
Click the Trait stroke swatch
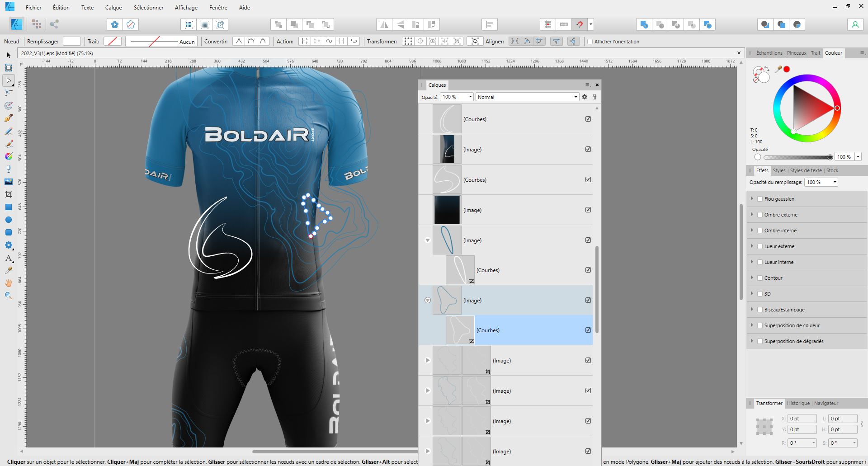point(112,41)
